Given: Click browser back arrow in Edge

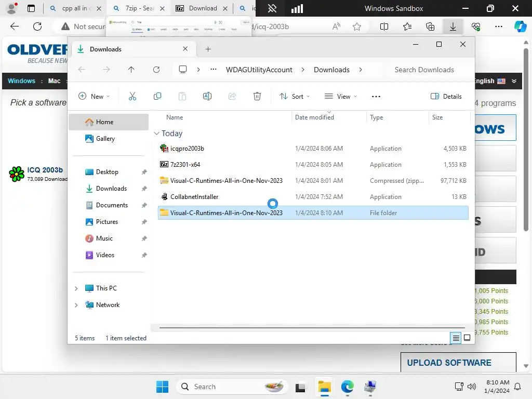Looking at the screenshot, I should coord(15,26).
